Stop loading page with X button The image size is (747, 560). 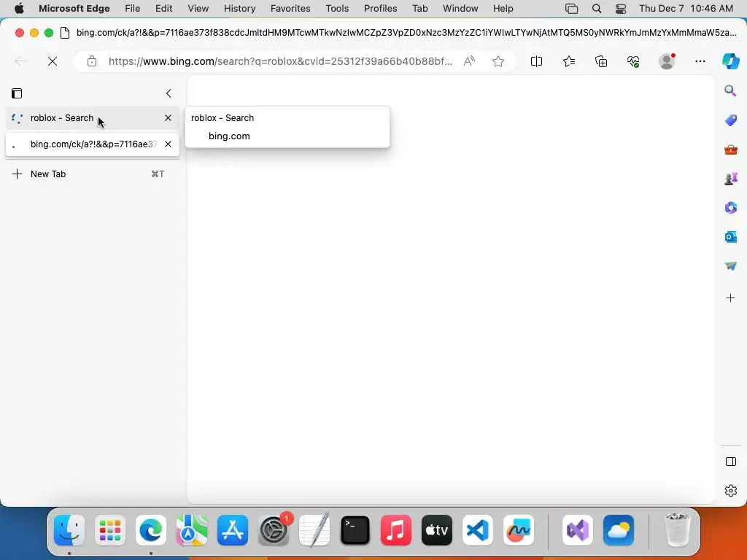(x=53, y=61)
